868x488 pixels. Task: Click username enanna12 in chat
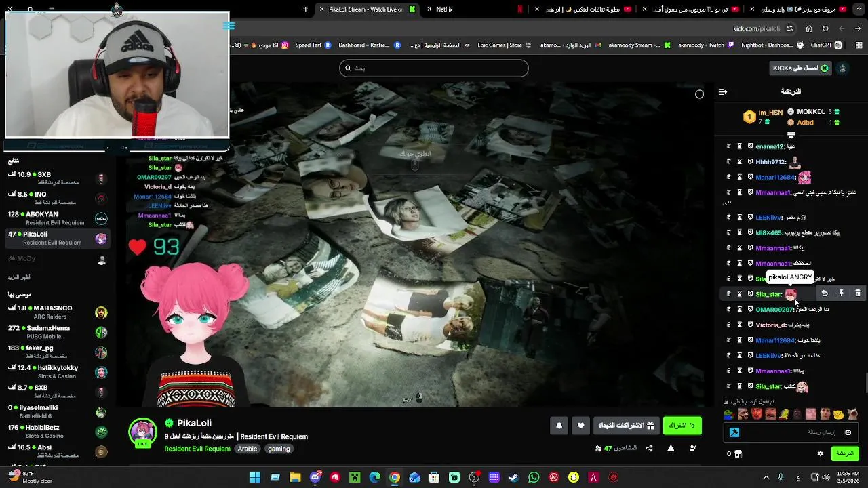(x=770, y=146)
